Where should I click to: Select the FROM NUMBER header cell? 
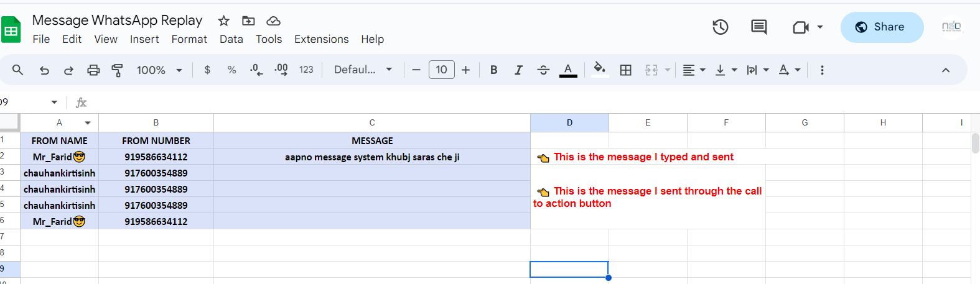(156, 140)
